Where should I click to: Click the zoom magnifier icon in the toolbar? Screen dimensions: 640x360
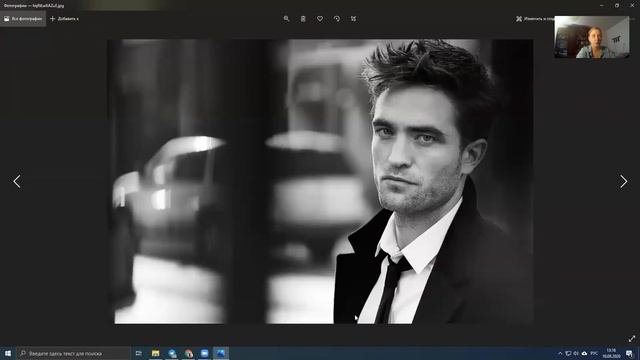pos(286,19)
